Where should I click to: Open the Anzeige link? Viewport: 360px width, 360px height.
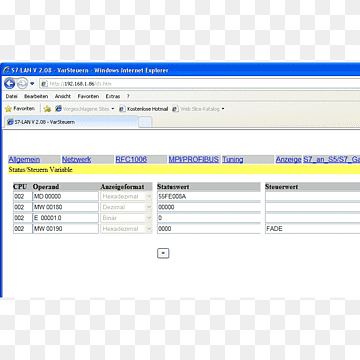[x=288, y=159]
